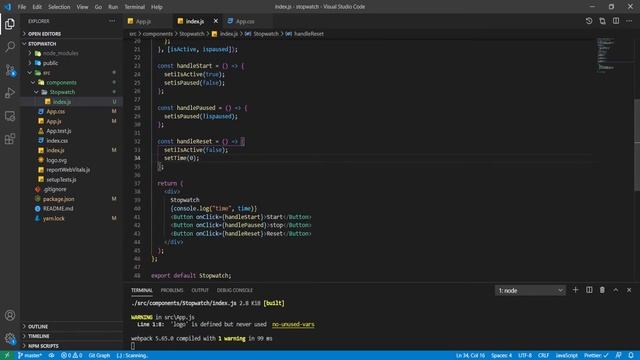Image resolution: width=640 pixels, height=360 pixels.
Task: Create a new terminal with plus icon
Action: coord(576,290)
